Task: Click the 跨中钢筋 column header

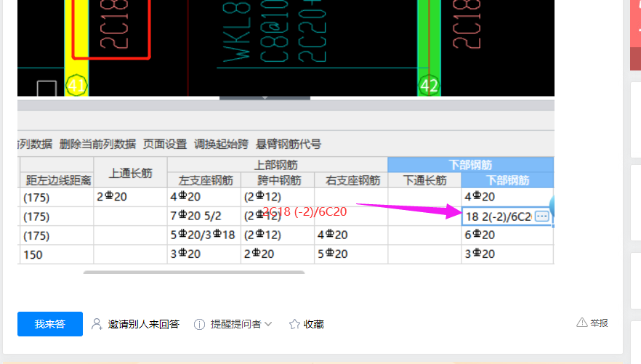Action: point(278,180)
